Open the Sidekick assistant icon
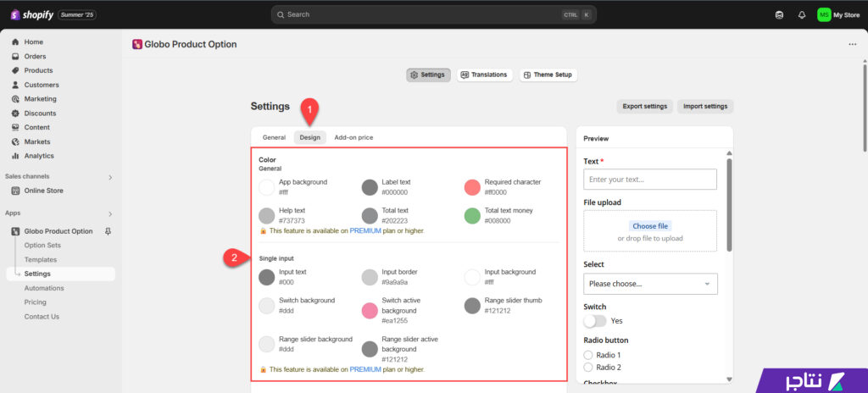Screen dimensions: 868x393 tap(780, 15)
